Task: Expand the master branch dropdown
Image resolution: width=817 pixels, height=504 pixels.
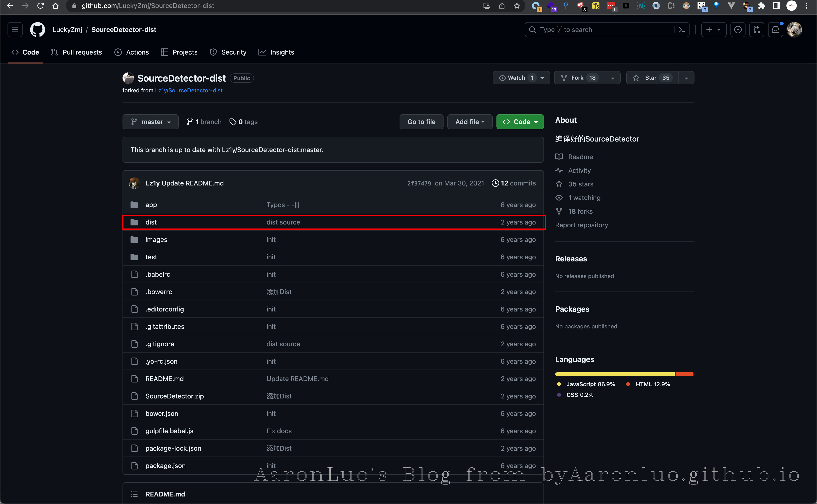Action: point(150,122)
